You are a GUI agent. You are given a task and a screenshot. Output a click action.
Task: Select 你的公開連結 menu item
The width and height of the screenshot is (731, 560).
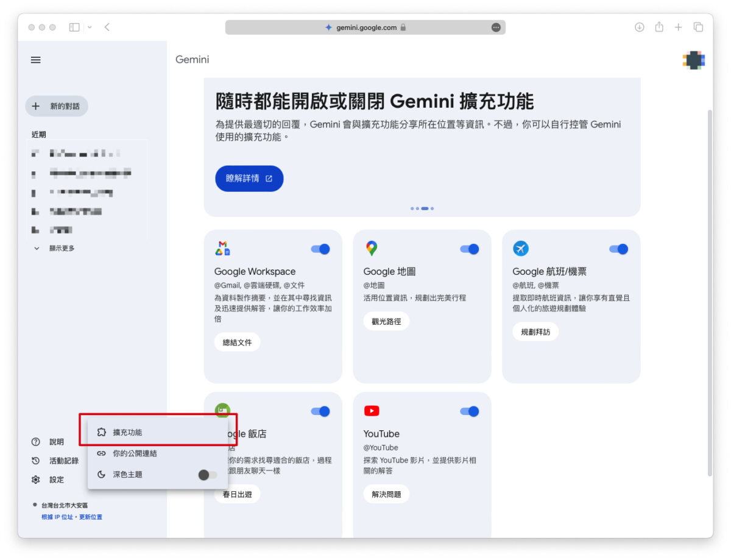[x=158, y=453]
